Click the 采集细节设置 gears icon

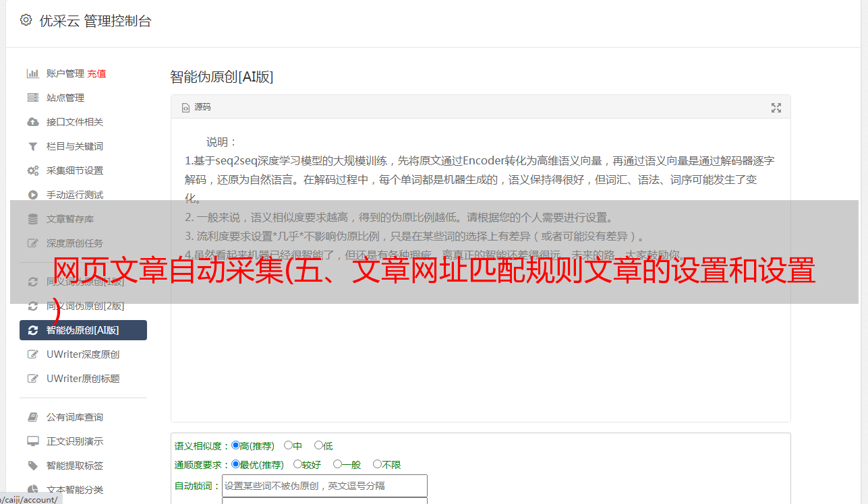pyautogui.click(x=32, y=170)
